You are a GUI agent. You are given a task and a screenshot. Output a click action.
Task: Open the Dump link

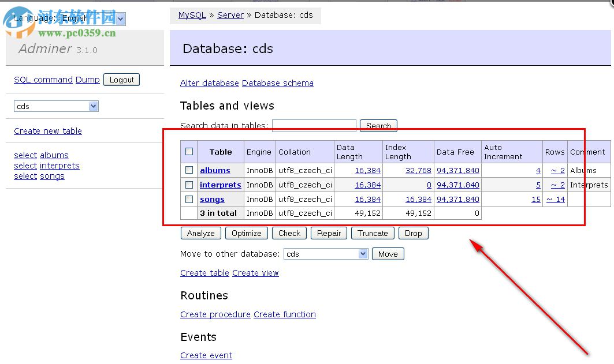tap(87, 80)
